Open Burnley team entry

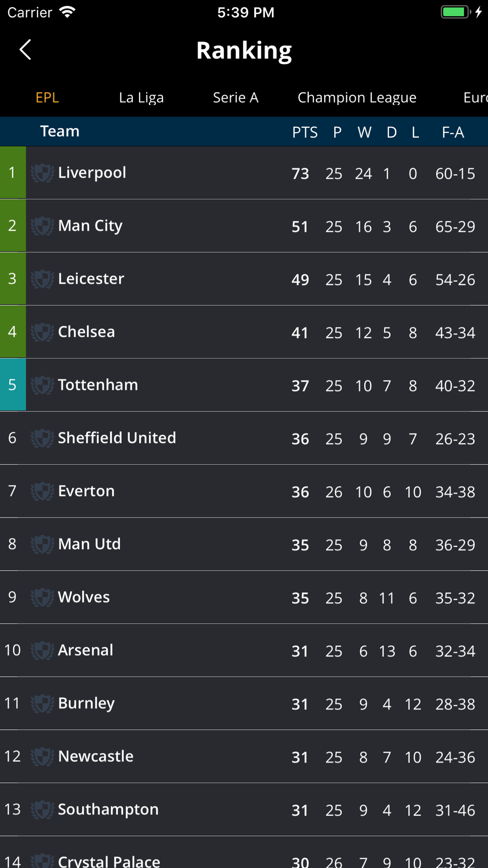click(x=244, y=703)
